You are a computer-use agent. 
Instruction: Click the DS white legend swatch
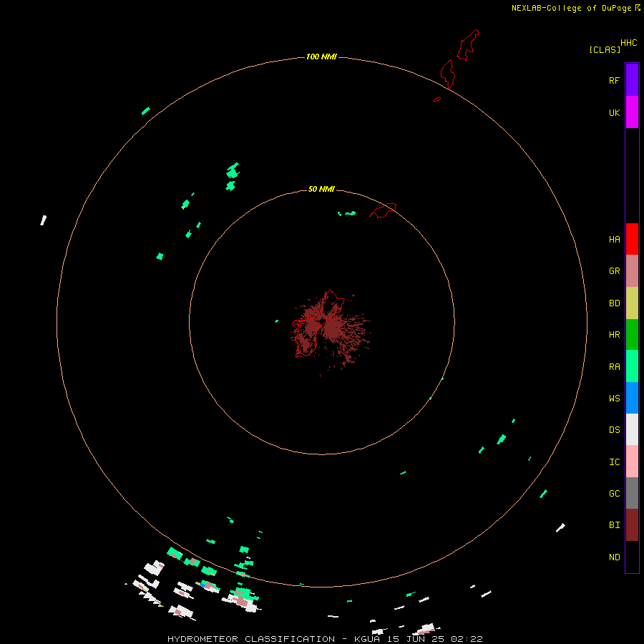pos(632,429)
